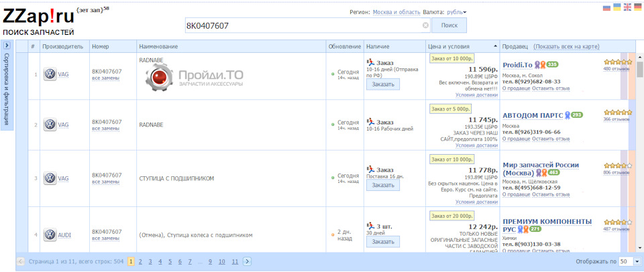Image resolution: width=644 pixels, height=272 pixels.
Task: Click star rating for Proidi.To
Action: pos(618,62)
